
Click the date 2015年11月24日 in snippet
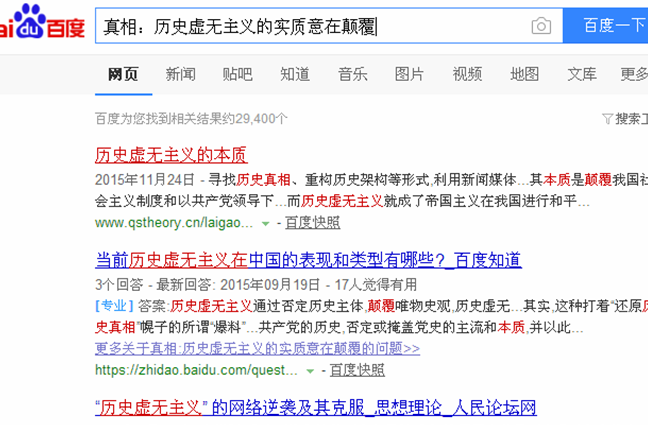pos(145,180)
